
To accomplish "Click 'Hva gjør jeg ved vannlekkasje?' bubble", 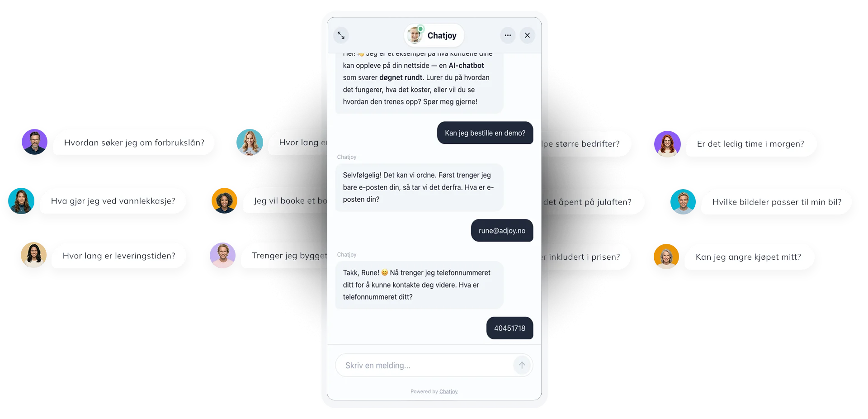I will pos(113,201).
